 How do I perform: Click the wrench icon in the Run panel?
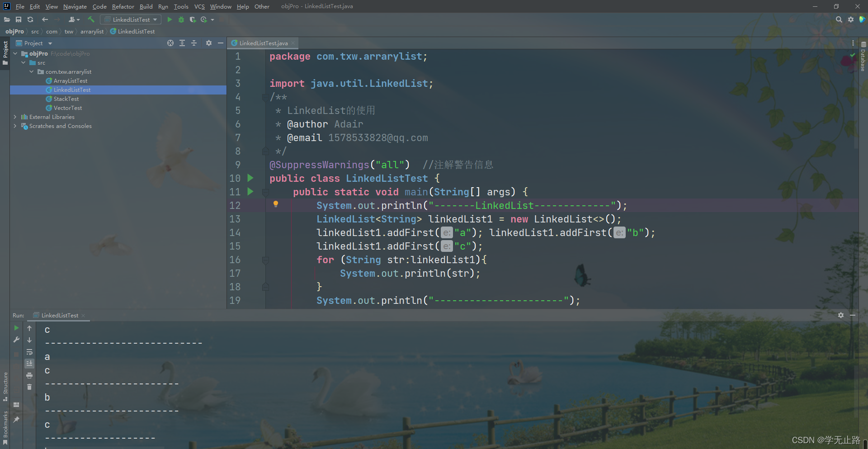coord(16,340)
